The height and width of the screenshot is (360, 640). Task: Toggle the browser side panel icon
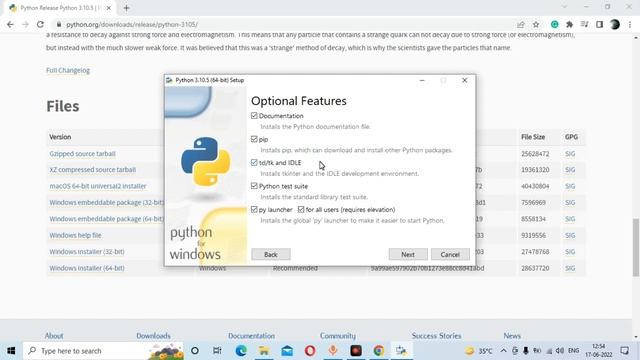600,24
